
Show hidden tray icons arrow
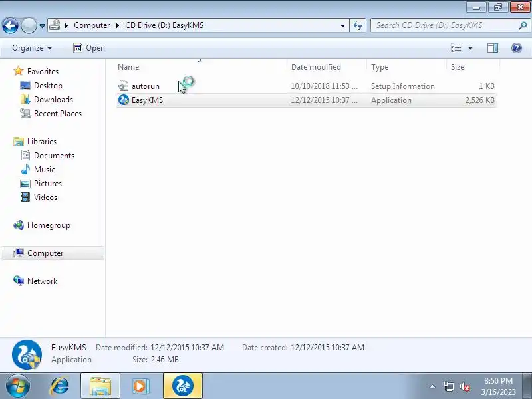(x=433, y=386)
